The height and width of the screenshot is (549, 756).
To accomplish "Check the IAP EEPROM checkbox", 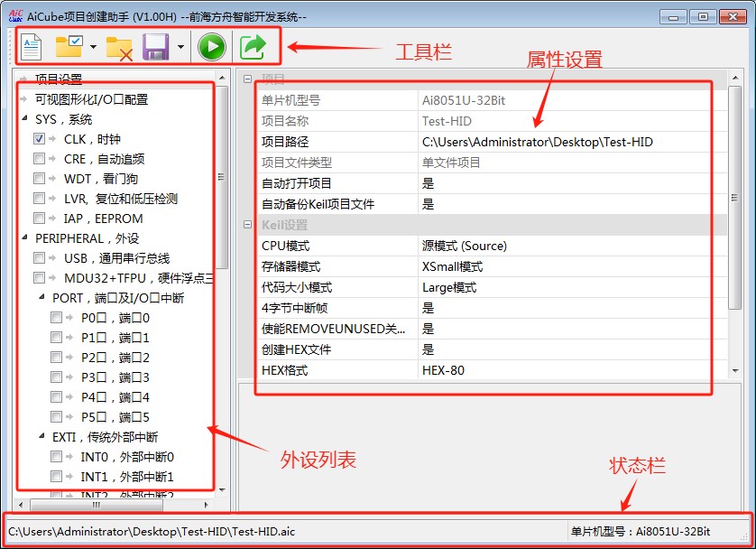I will coord(39,218).
